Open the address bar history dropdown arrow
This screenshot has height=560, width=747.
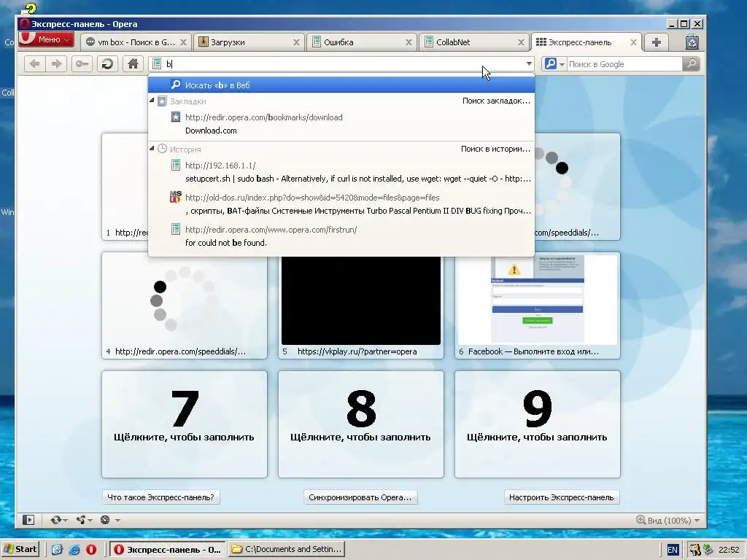pyautogui.click(x=529, y=64)
